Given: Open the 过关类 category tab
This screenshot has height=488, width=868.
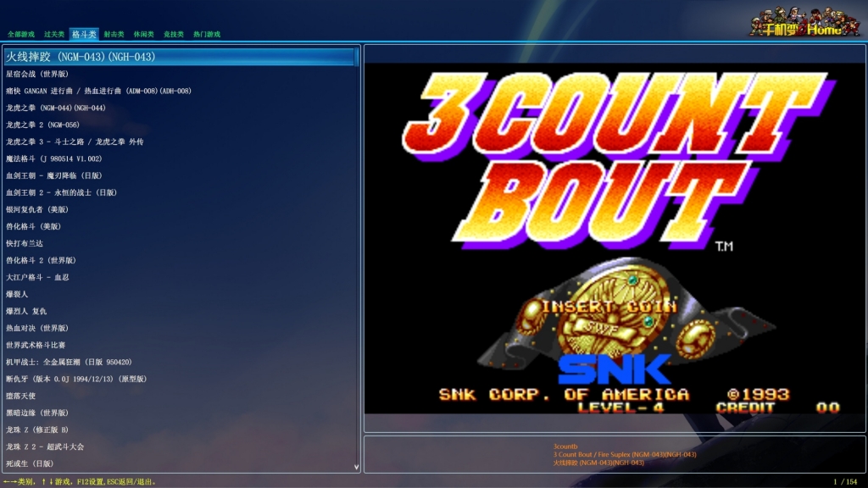Looking at the screenshot, I should coord(54,35).
